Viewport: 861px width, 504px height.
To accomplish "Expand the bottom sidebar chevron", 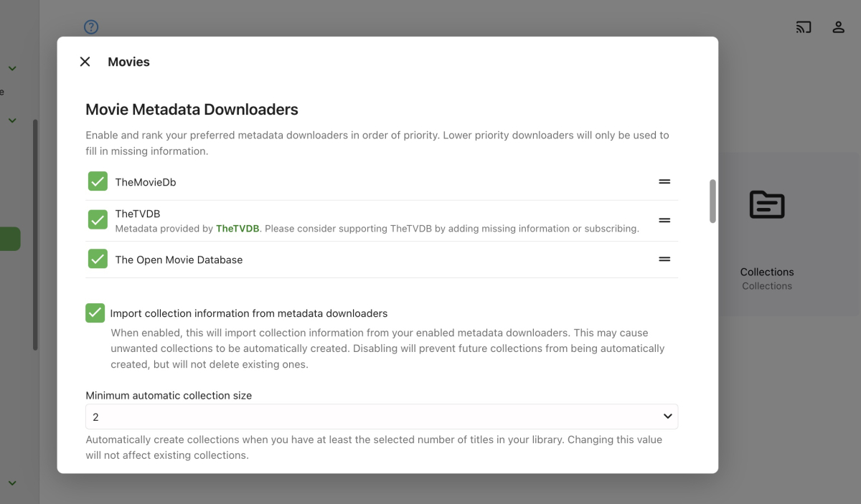I will click(12, 483).
